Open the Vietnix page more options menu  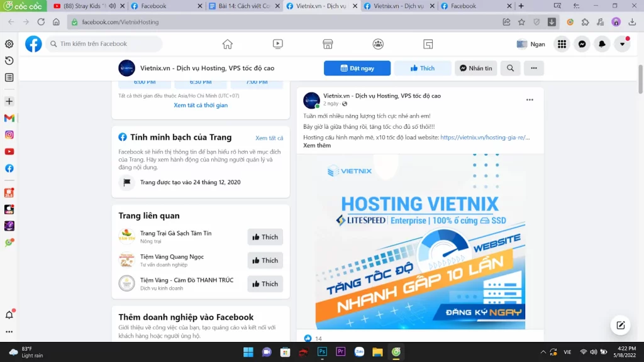coord(534,68)
